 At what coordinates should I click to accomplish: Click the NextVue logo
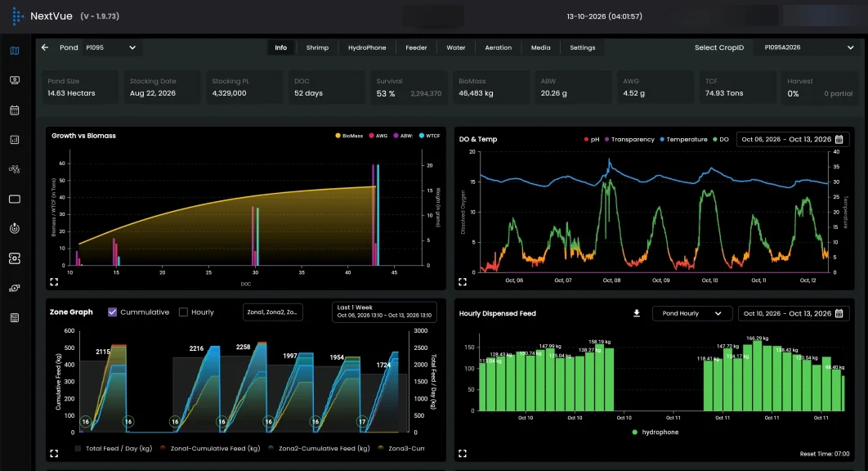(18, 16)
